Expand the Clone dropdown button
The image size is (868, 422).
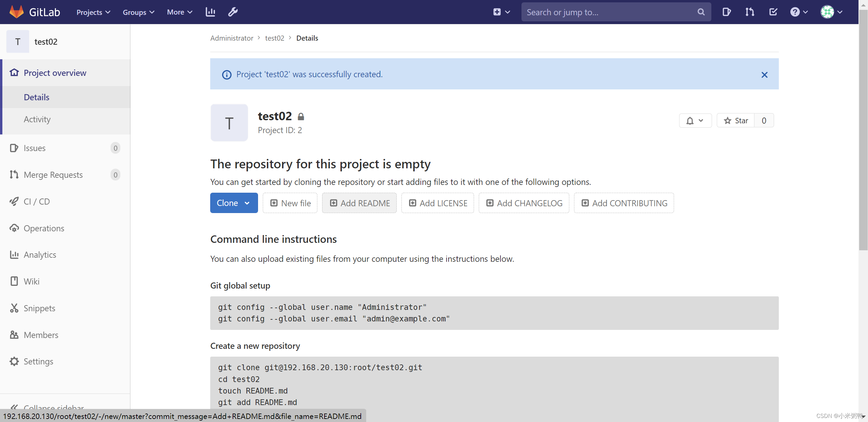pos(234,203)
